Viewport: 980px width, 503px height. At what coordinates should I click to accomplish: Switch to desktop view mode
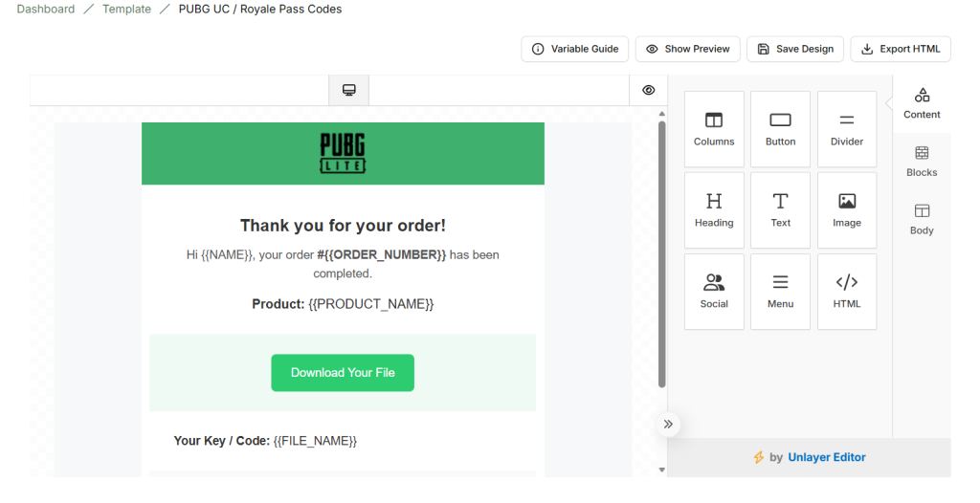[349, 90]
